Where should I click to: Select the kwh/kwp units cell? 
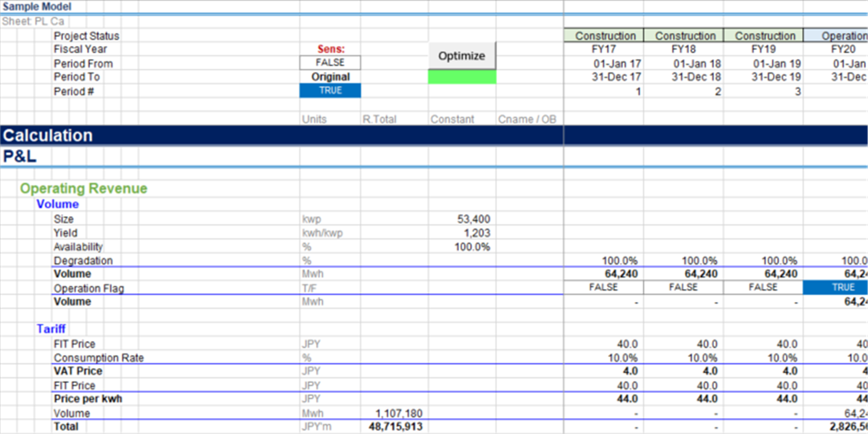(x=322, y=233)
